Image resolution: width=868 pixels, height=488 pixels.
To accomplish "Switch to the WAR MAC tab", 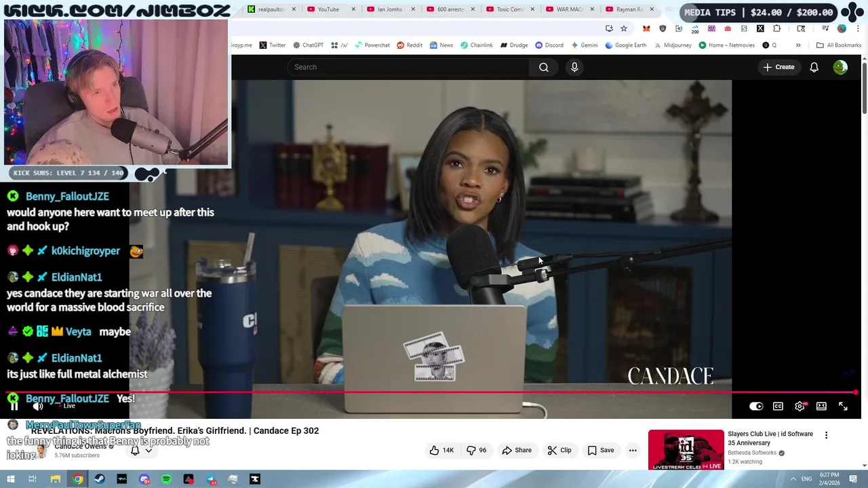I will [x=568, y=9].
